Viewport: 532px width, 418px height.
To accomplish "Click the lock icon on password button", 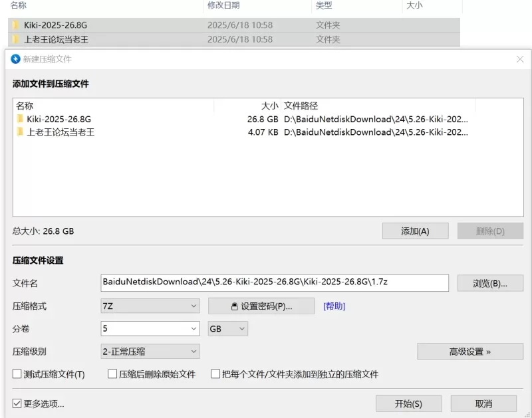I will [235, 306].
